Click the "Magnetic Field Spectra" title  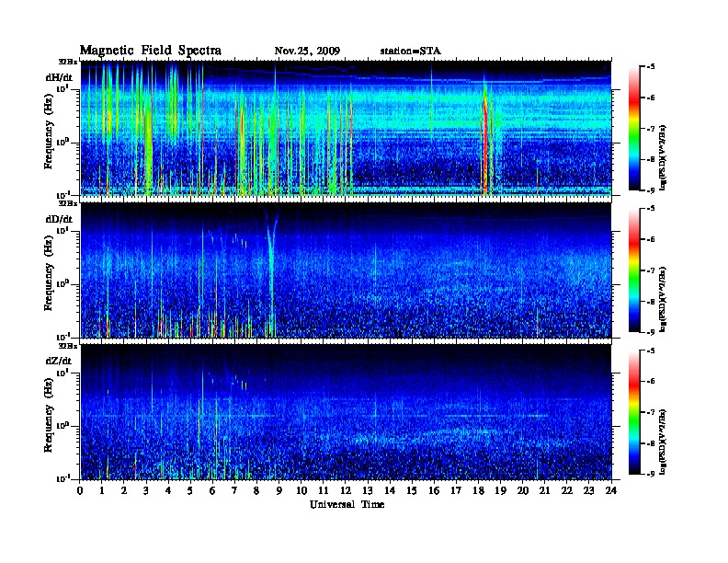click(x=151, y=51)
